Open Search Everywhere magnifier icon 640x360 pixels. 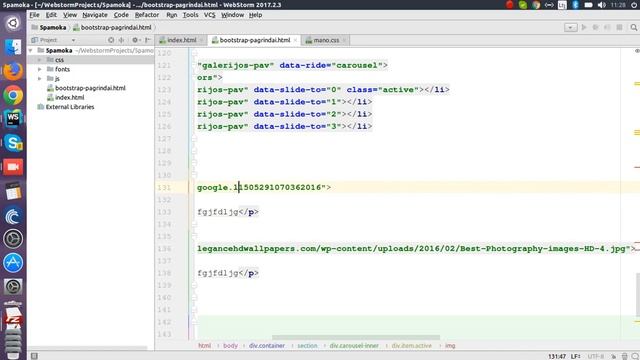tap(633, 27)
